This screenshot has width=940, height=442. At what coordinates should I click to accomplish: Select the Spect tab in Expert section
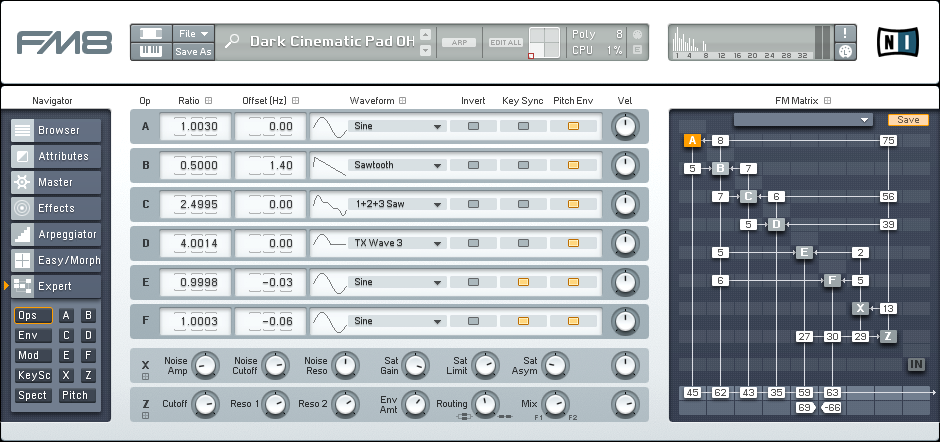coord(34,395)
